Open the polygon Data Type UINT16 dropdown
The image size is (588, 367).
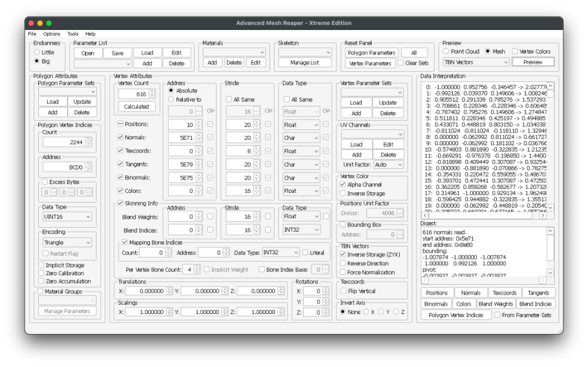68,216
